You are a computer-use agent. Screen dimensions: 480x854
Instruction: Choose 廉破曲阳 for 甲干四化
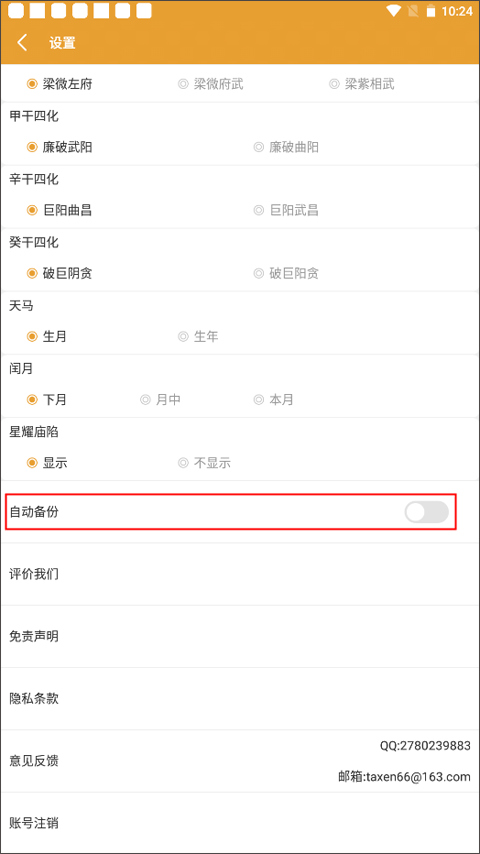pos(286,147)
